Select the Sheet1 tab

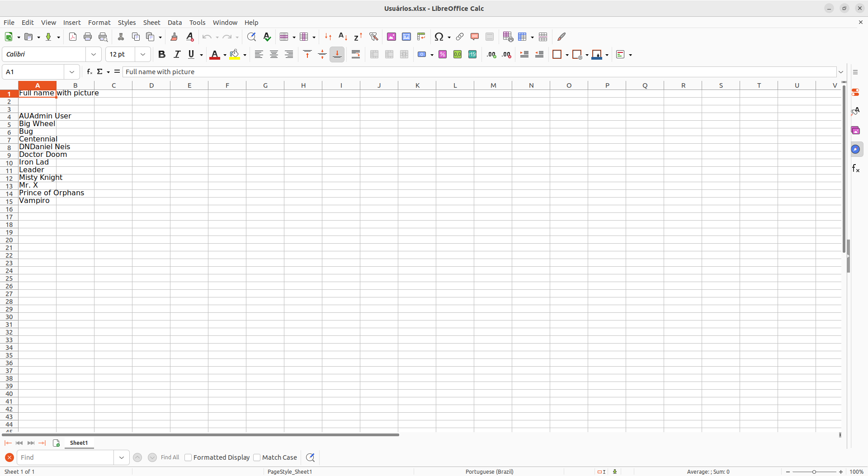tap(79, 443)
